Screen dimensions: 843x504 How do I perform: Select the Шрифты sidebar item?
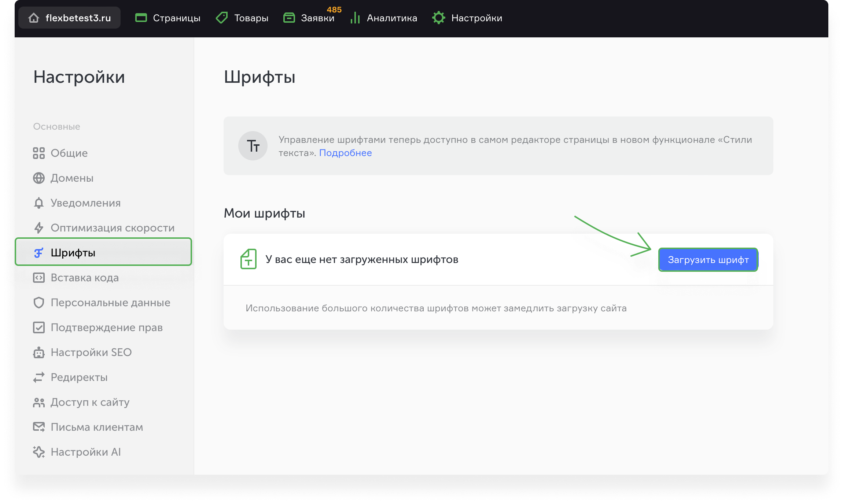point(103,252)
